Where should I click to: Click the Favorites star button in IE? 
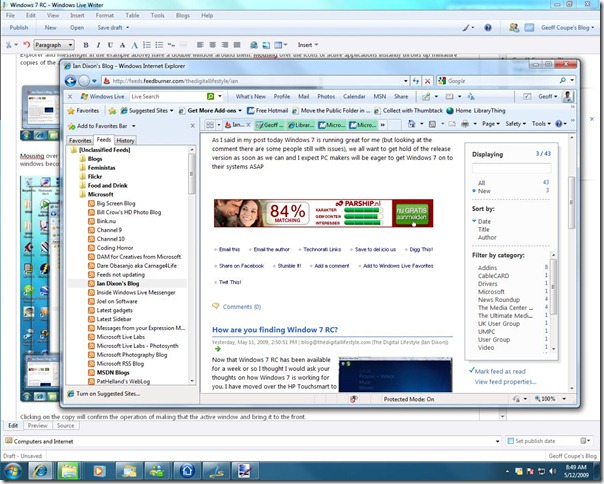click(x=83, y=111)
